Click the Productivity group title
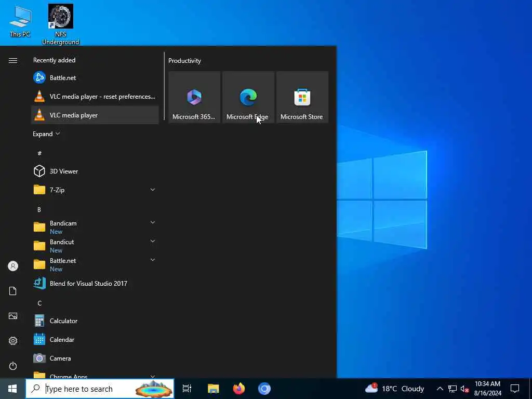This screenshot has width=532, height=399. tap(184, 61)
